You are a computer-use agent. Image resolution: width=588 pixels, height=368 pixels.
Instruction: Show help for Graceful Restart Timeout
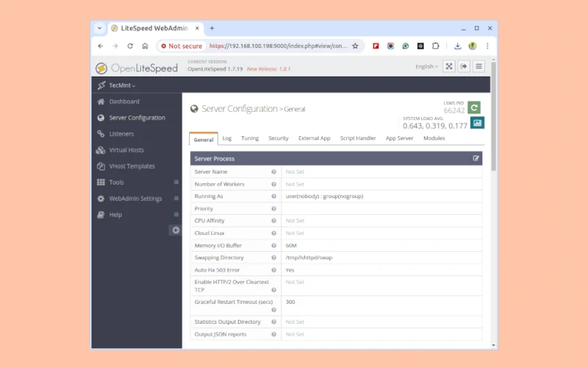[x=273, y=310]
